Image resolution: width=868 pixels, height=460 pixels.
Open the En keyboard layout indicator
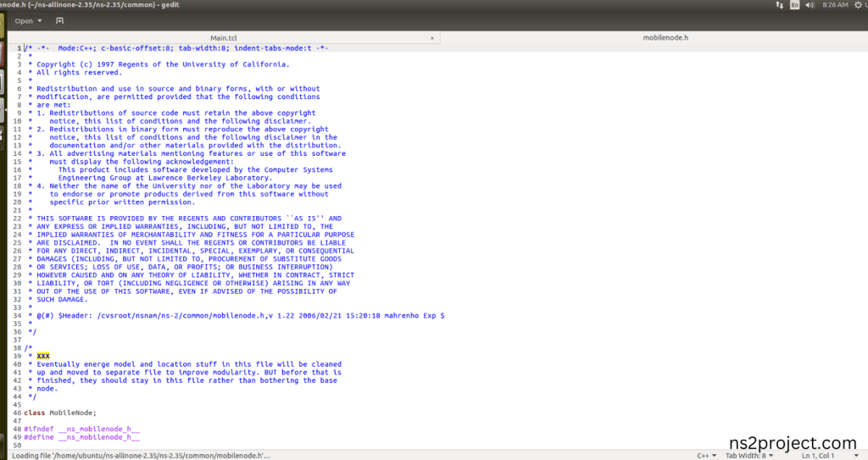point(794,5)
